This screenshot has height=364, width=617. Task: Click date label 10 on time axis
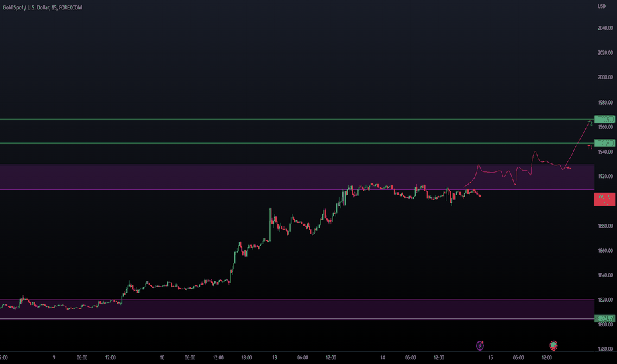pos(162,357)
